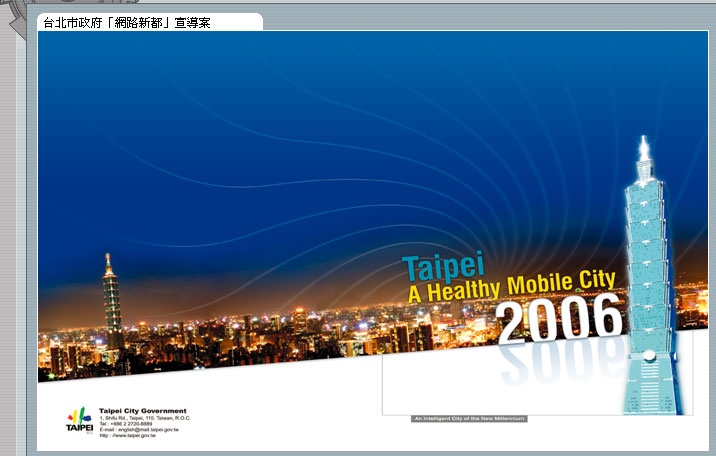Image resolution: width=716 pixels, height=456 pixels.
Task: Click the +886 telephone number line
Action: 126,424
